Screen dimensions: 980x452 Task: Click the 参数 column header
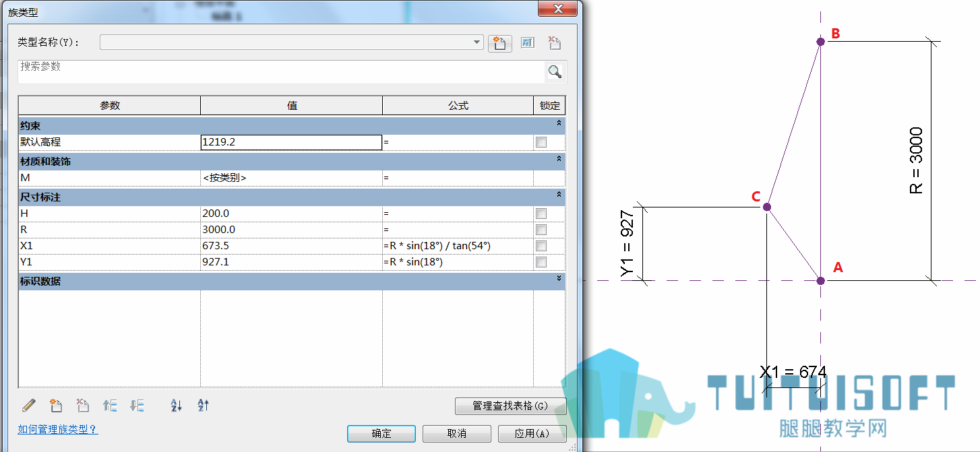pos(110,106)
